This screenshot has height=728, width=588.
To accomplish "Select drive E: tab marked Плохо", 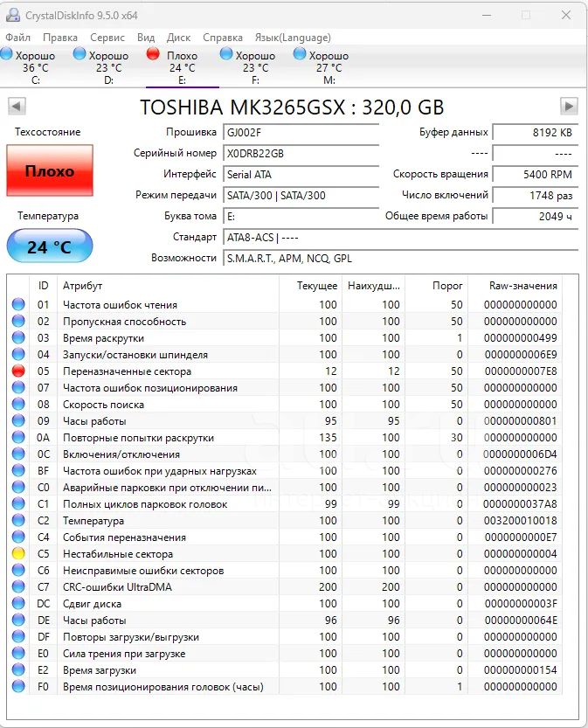I will point(183,66).
